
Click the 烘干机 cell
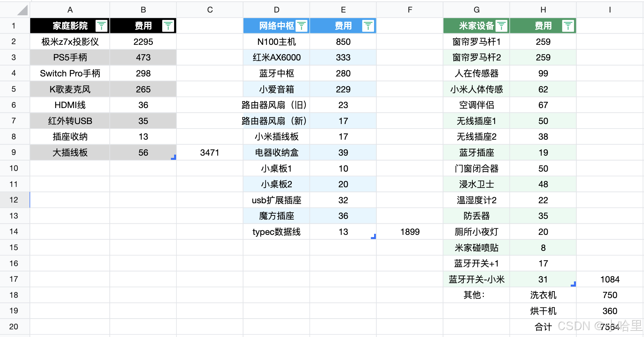(x=543, y=311)
